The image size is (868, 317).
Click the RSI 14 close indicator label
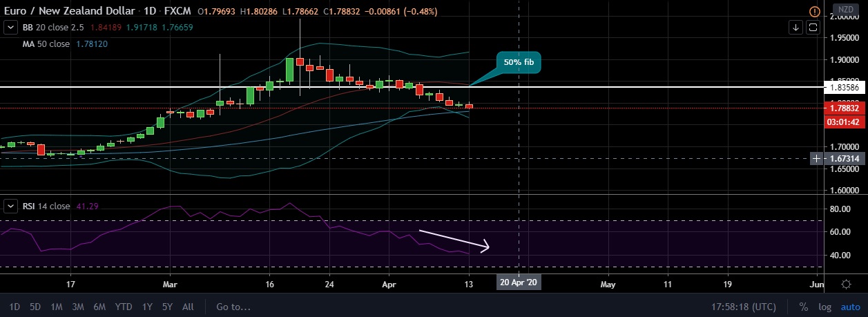pos(46,206)
